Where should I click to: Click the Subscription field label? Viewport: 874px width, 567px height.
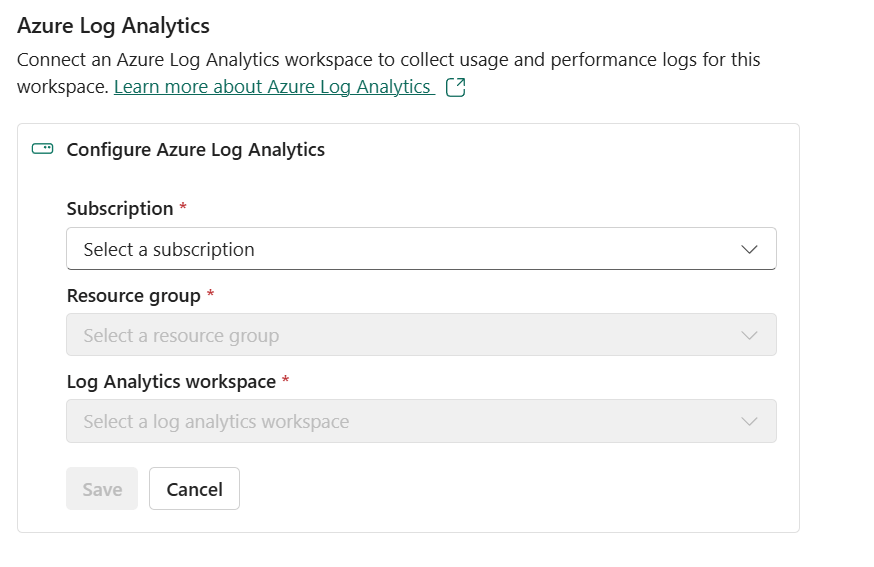click(x=120, y=208)
